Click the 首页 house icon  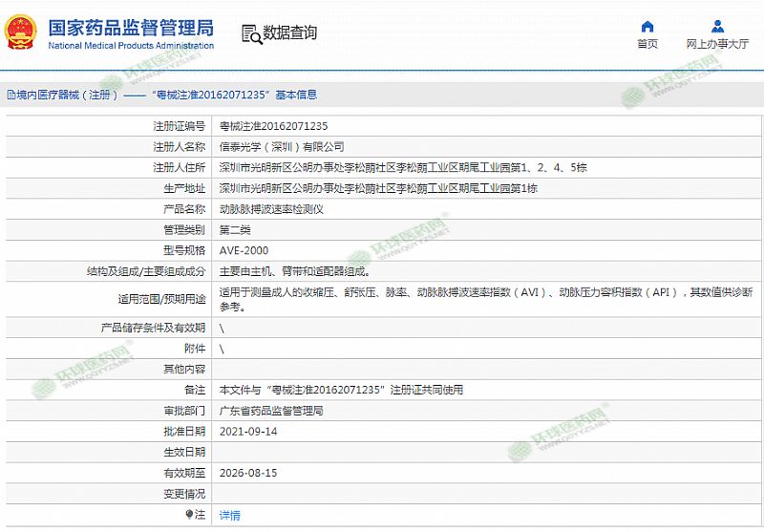click(x=647, y=27)
